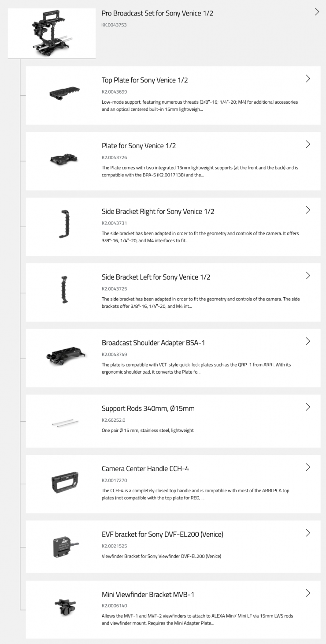The image size is (326, 644).
Task: Click the Mini Viewfinder Bracket MVB-1 title
Action: click(x=148, y=595)
